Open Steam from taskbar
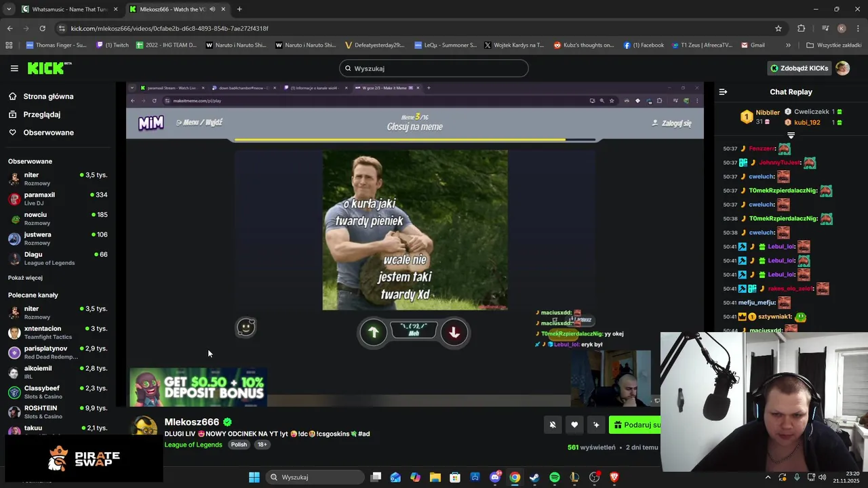The height and width of the screenshot is (488, 868). (x=534, y=477)
